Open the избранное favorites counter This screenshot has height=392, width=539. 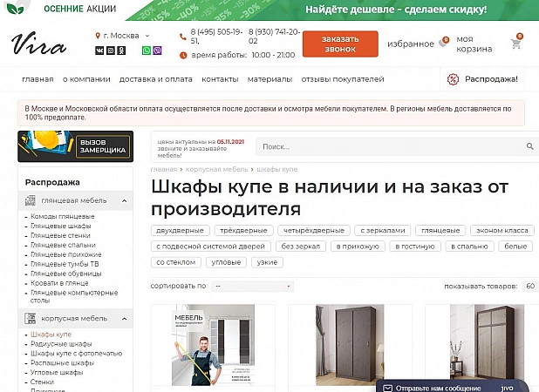[x=444, y=41]
